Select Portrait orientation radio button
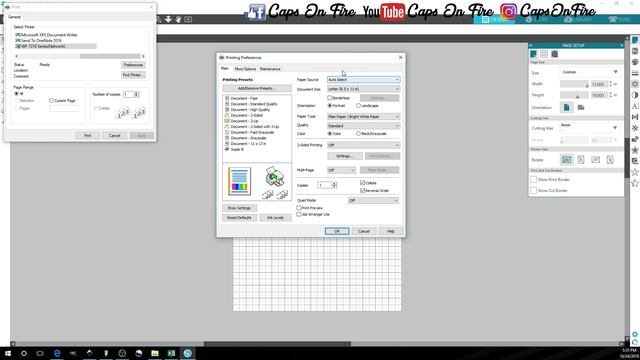Viewport: 640px width, 360px height. [x=330, y=106]
